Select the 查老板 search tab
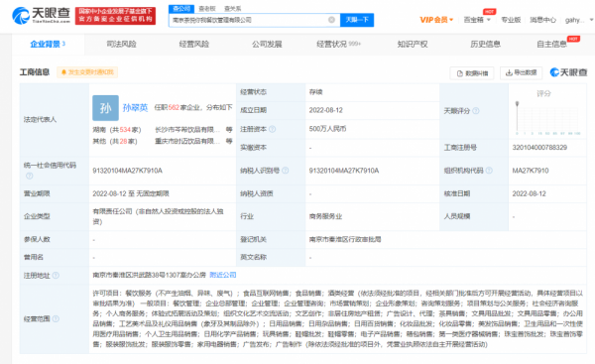This screenshot has height=364, width=595. point(207,8)
